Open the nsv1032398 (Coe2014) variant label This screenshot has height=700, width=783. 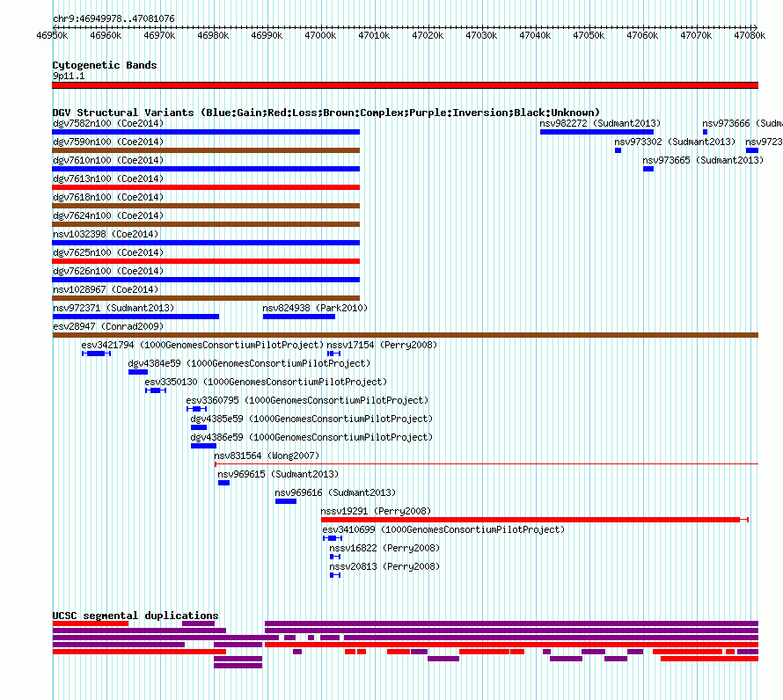[106, 234]
